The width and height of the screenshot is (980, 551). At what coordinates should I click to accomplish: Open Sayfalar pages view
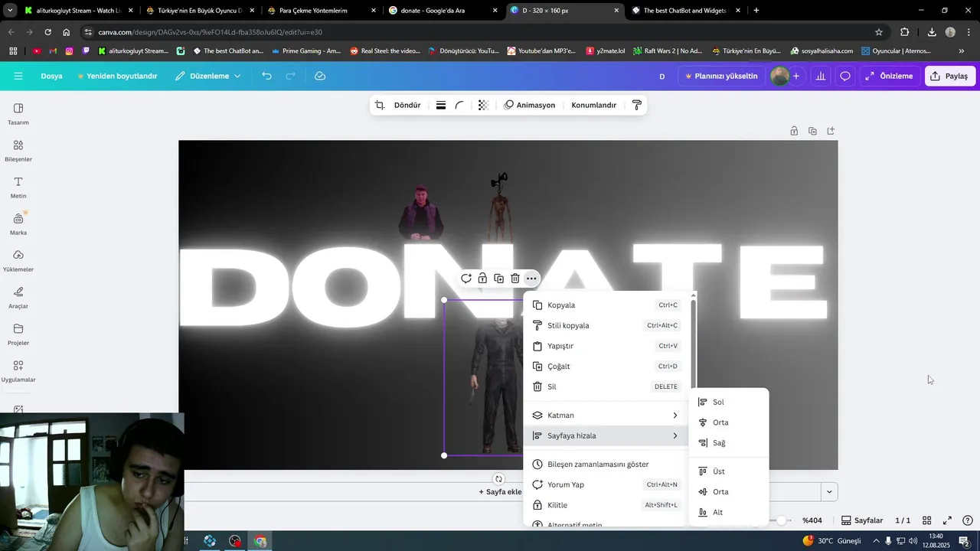click(862, 520)
